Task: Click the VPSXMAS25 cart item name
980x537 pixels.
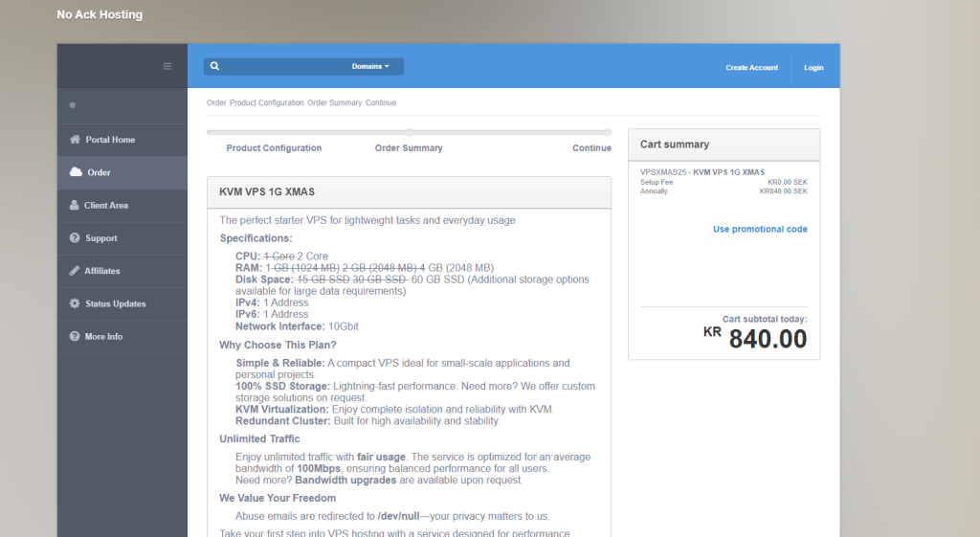Action: click(702, 172)
